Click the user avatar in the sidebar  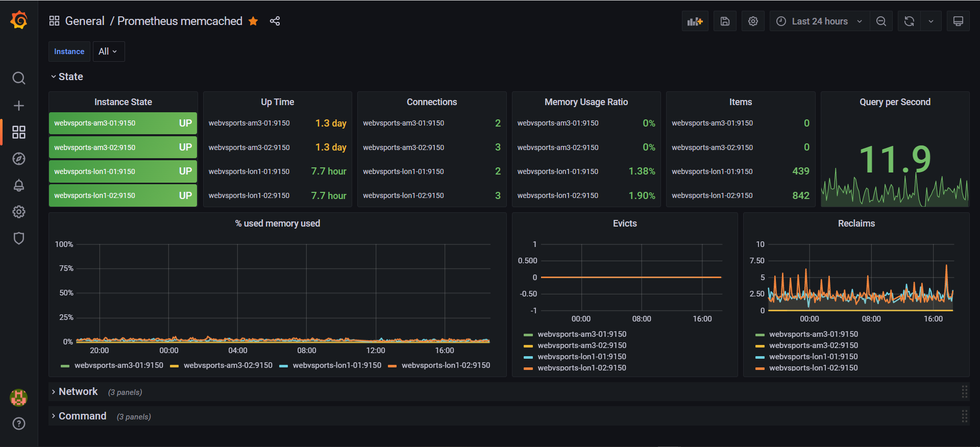19,398
